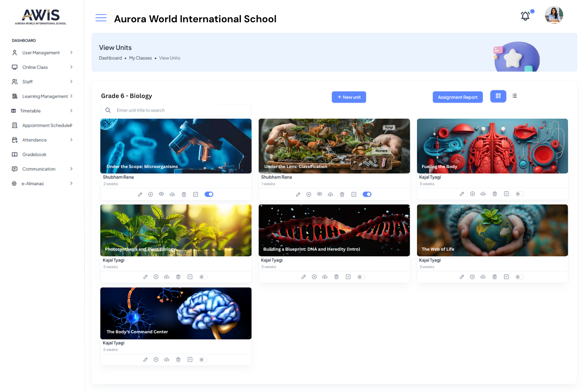Switch to list view icon
Image resolution: width=583 pixels, height=392 pixels.
514,96
